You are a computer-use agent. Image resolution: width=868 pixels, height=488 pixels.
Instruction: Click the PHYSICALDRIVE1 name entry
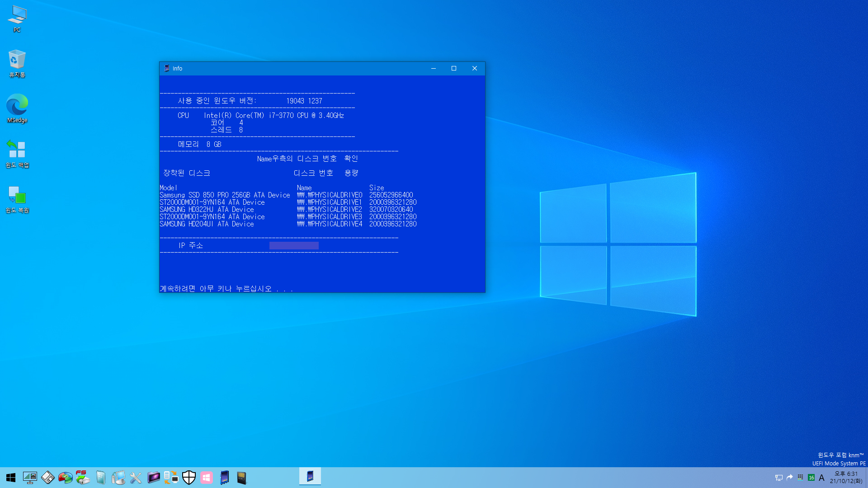pos(330,202)
